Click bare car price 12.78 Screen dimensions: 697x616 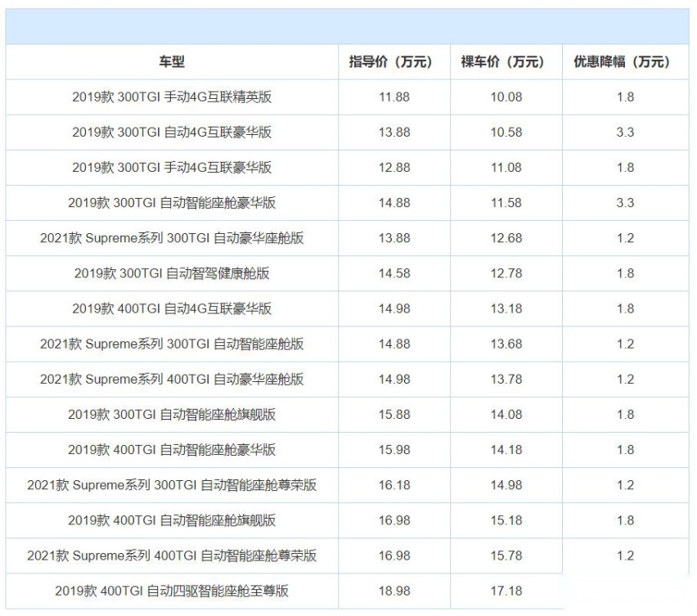[x=506, y=273]
